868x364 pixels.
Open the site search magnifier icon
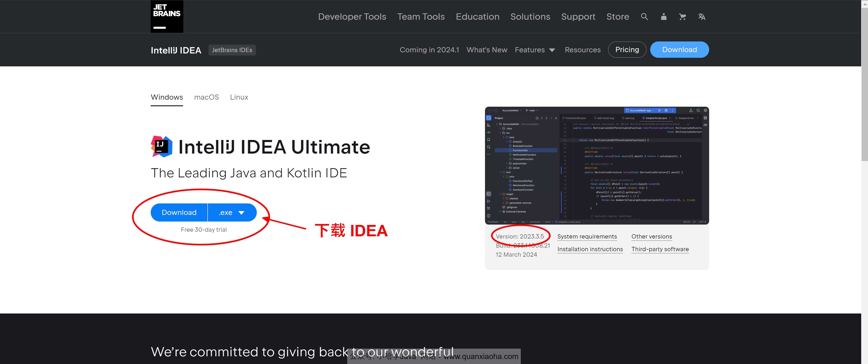644,17
